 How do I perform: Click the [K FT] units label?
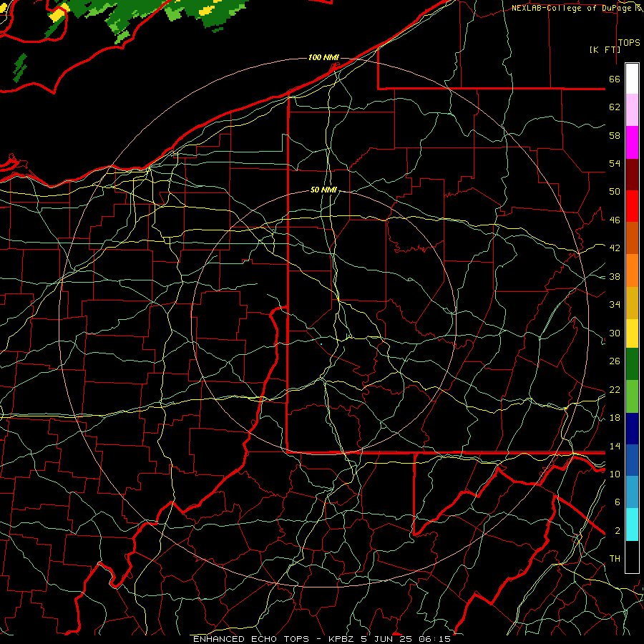605,49
